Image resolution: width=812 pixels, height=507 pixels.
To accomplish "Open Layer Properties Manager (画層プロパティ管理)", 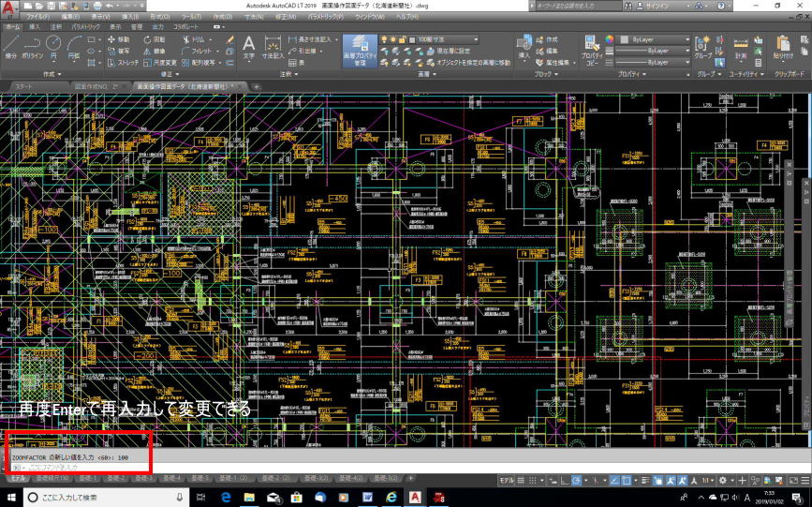I will pyautogui.click(x=360, y=51).
